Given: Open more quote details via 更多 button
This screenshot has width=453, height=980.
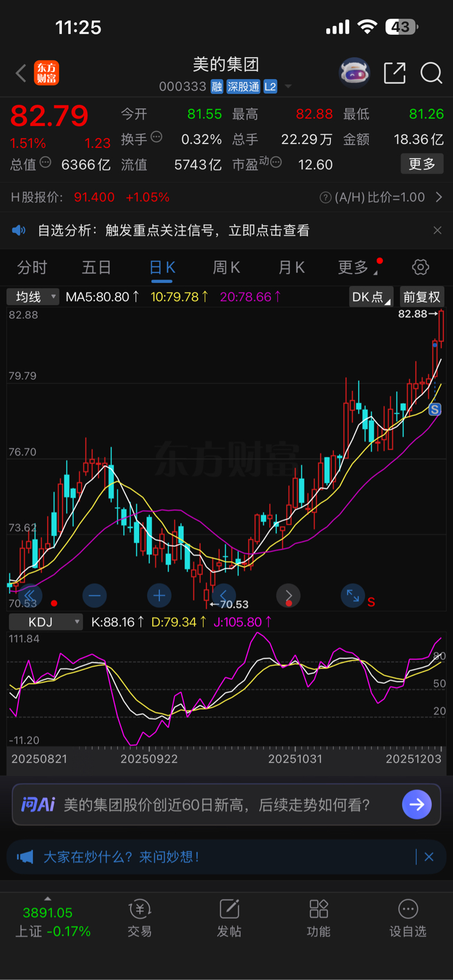Looking at the screenshot, I should point(422,164).
